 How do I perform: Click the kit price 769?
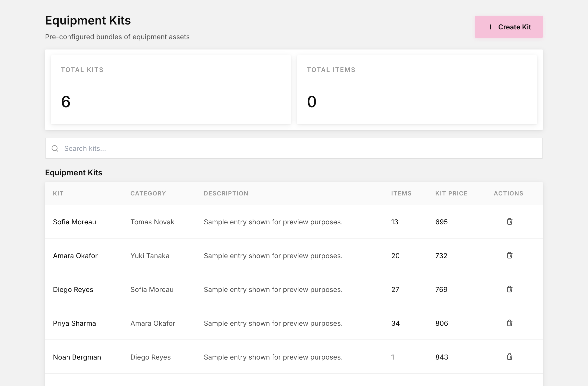(x=441, y=289)
